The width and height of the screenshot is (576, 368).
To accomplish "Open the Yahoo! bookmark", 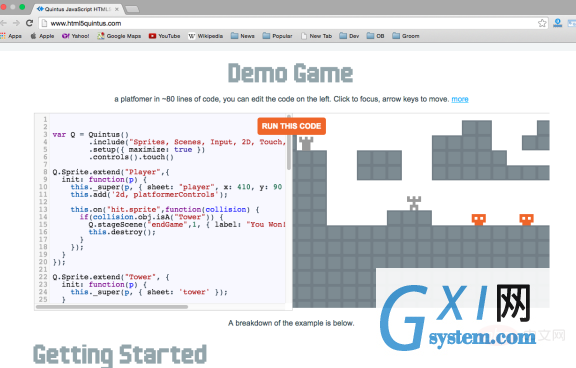I will coord(76,36).
